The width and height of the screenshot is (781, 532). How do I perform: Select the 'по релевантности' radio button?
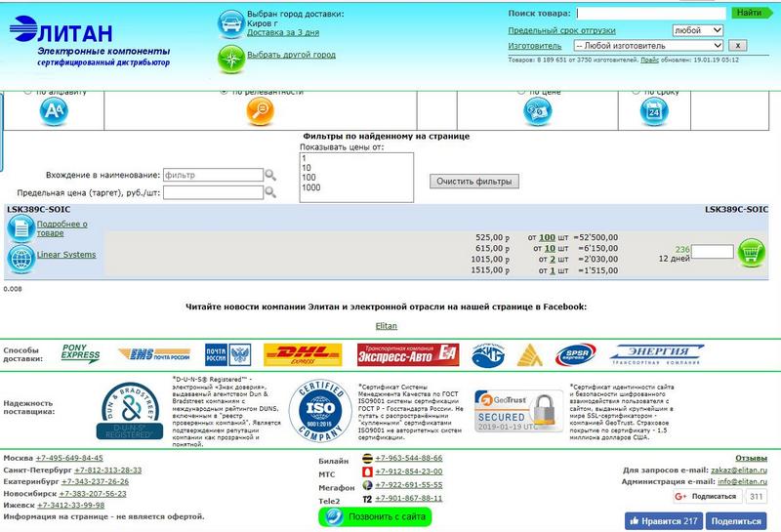coord(224,91)
